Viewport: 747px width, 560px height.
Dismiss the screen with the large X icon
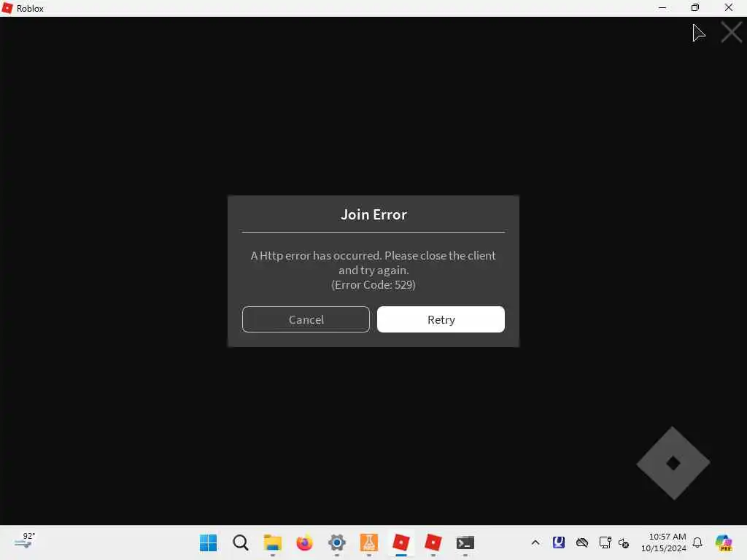(x=731, y=32)
